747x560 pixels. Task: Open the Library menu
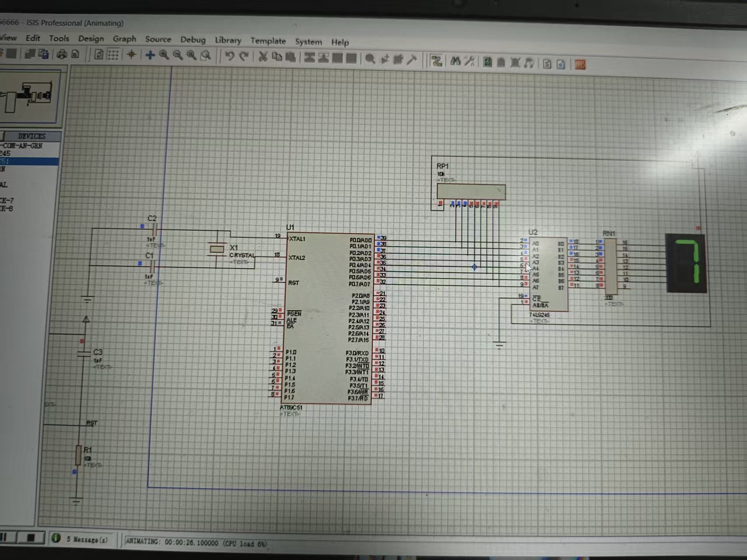[x=228, y=40]
